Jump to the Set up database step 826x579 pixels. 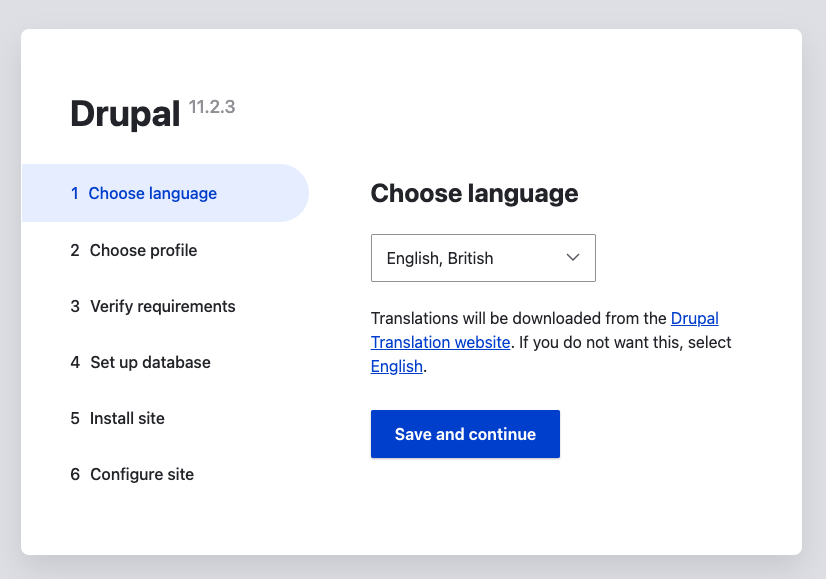pos(150,362)
